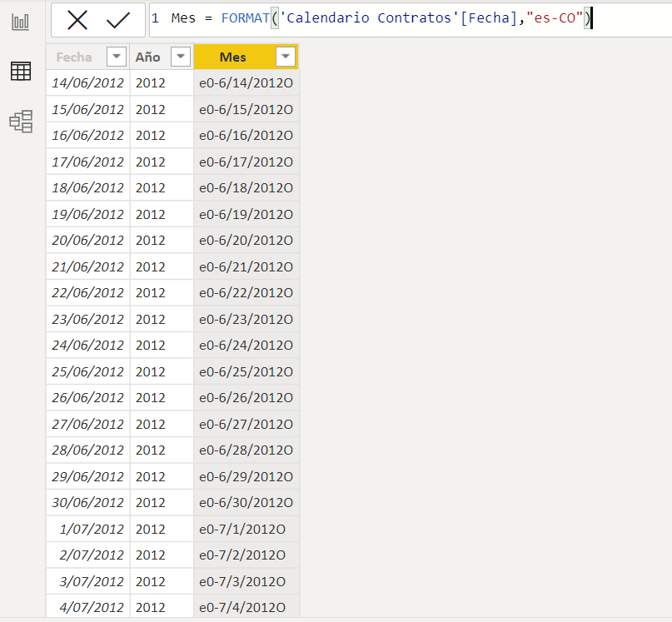Viewport: 672px width, 622px height.
Task: Select the Mes column header
Action: tap(246, 57)
